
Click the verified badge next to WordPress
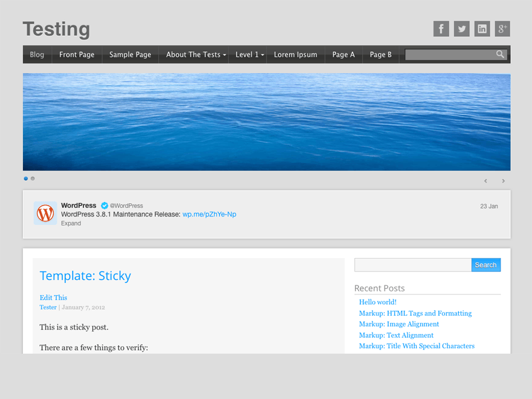coord(105,206)
